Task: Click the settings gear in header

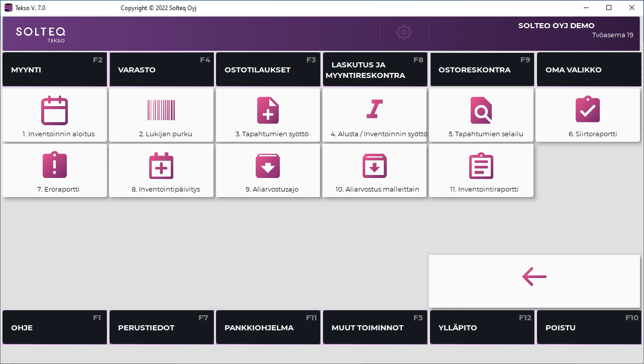Action: coord(404,32)
